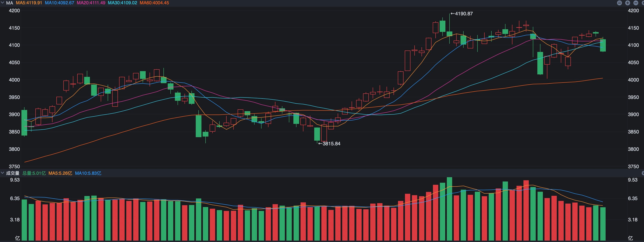The height and width of the screenshot is (242, 644).
Task: Select the MA10:4092.67 legend value
Action: click(x=59, y=3)
